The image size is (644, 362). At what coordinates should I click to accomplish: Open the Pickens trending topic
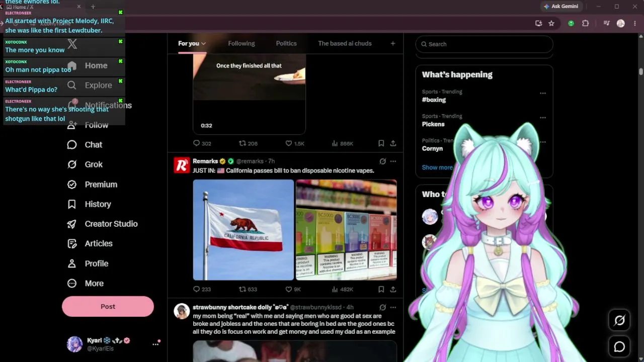pyautogui.click(x=433, y=124)
